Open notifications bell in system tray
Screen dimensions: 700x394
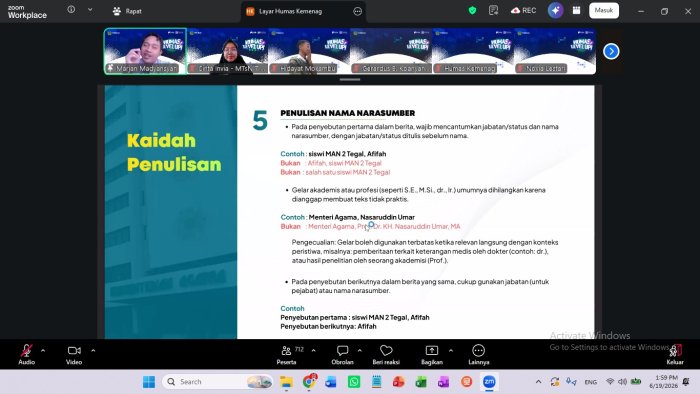686,382
